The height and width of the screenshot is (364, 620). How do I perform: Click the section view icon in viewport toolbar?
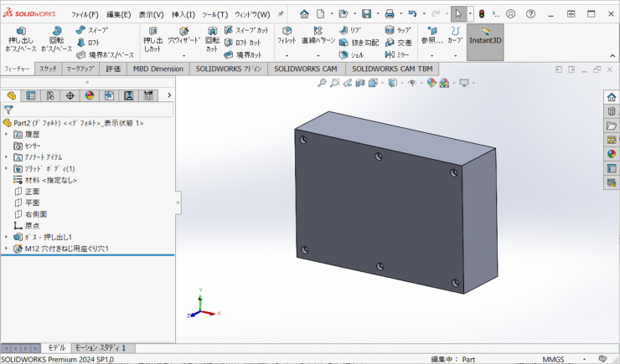click(x=360, y=83)
